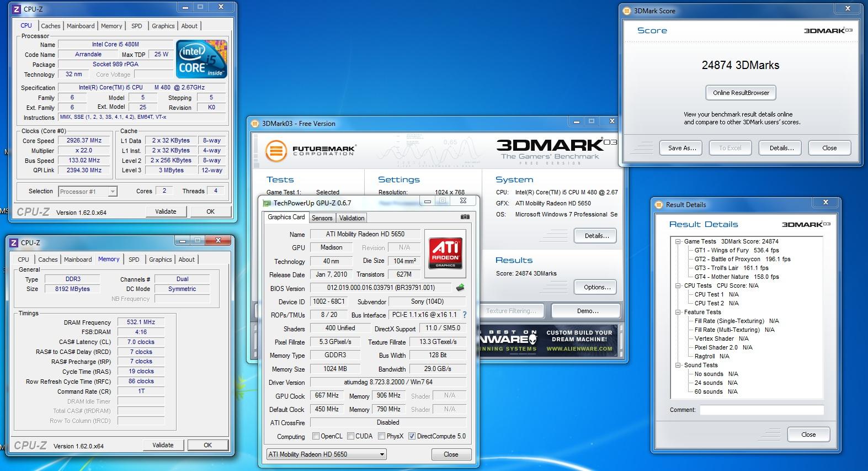Click Save As in 3DMark Score window

[682, 148]
